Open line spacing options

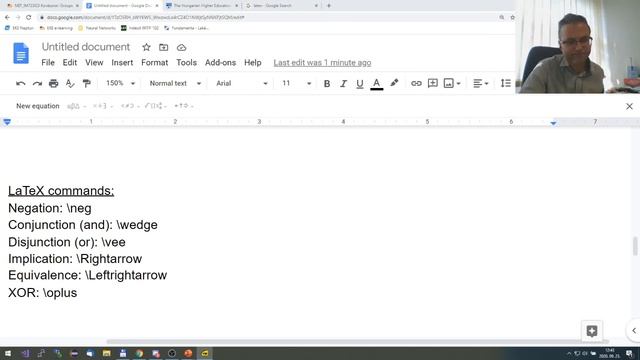coord(506,83)
